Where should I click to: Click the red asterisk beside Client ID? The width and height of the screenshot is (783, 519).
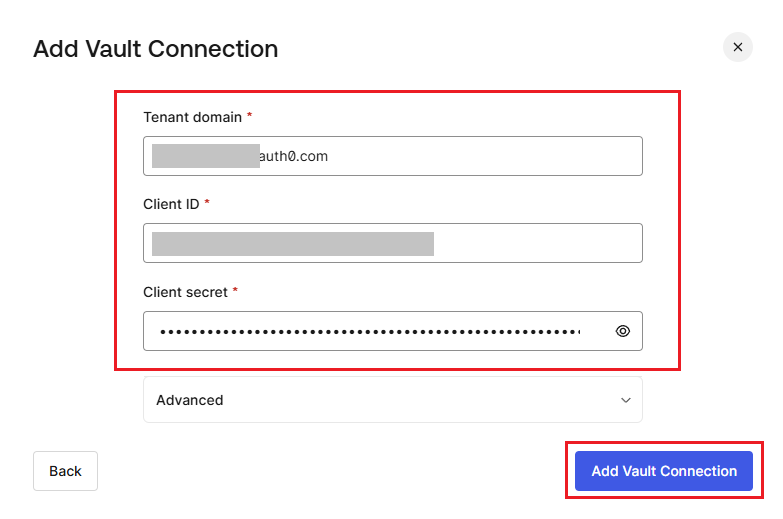[207, 202]
